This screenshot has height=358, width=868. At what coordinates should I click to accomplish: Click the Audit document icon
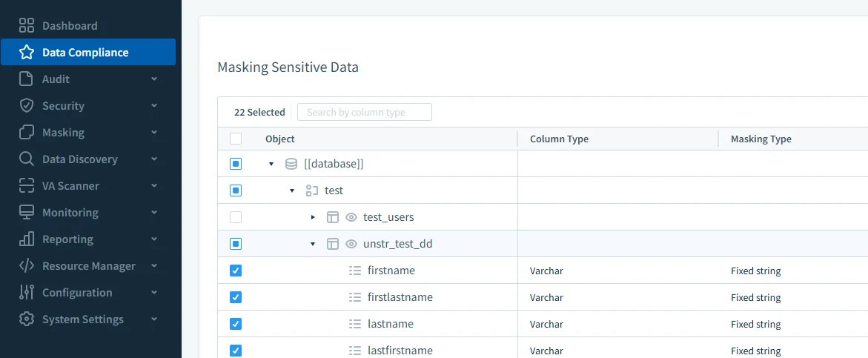tap(27, 79)
